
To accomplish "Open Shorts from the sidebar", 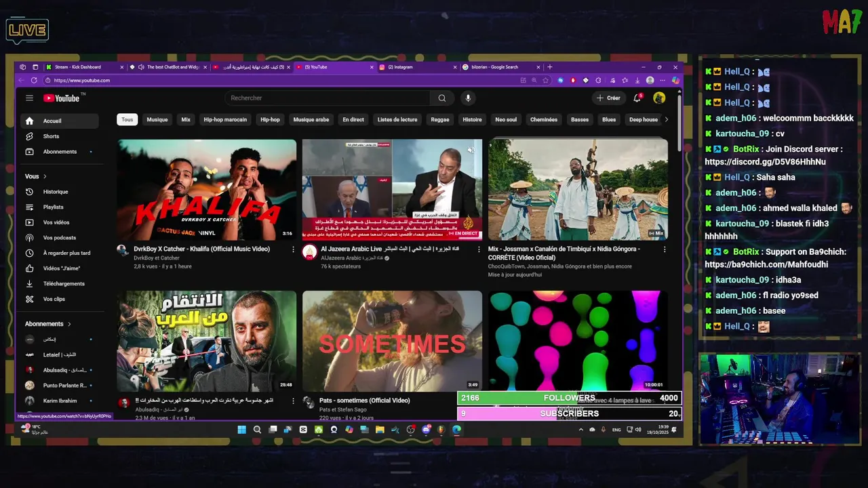I will coord(59,136).
